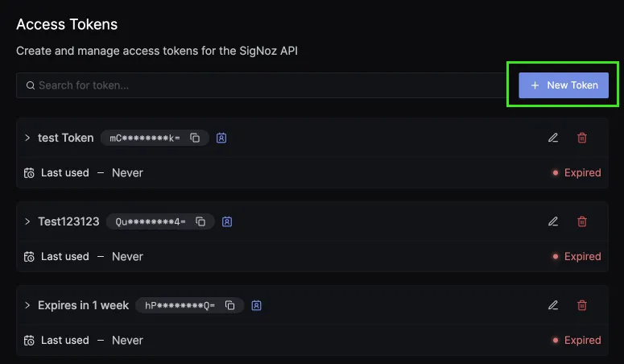
Task: Delete the Expires in 1 week token
Action: pyautogui.click(x=582, y=305)
